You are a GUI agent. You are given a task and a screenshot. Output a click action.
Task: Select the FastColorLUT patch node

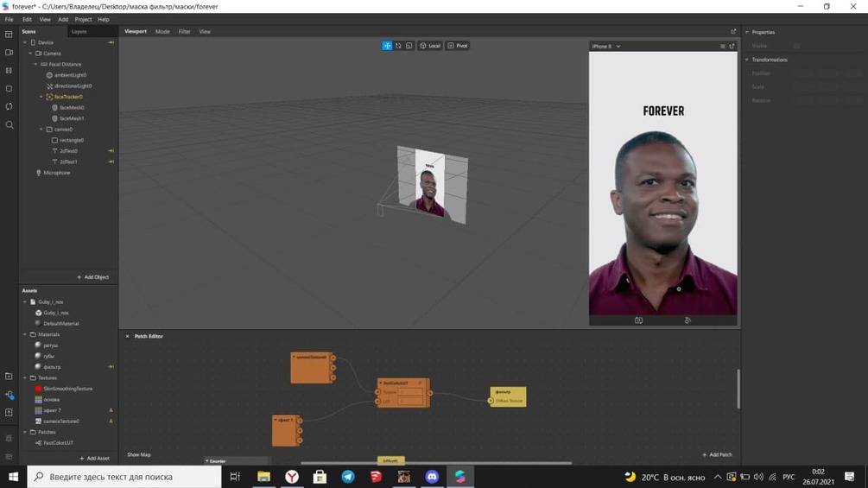[403, 393]
